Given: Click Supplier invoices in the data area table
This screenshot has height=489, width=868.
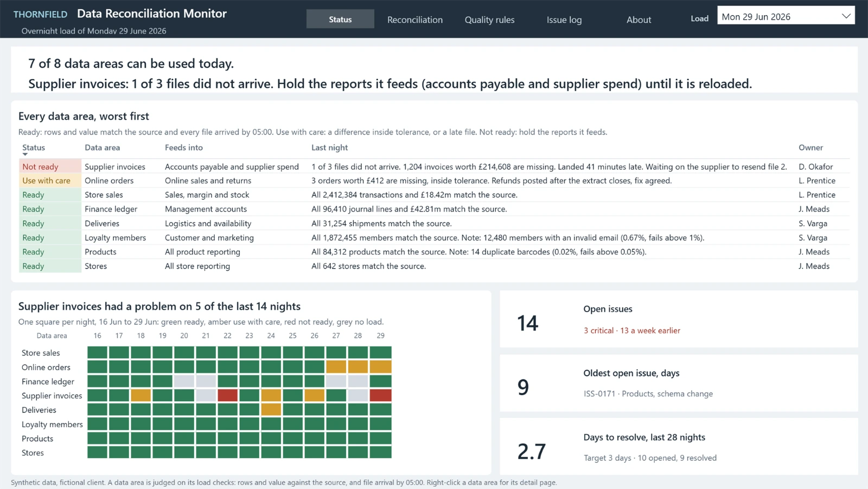Looking at the screenshot, I should pyautogui.click(x=115, y=167).
